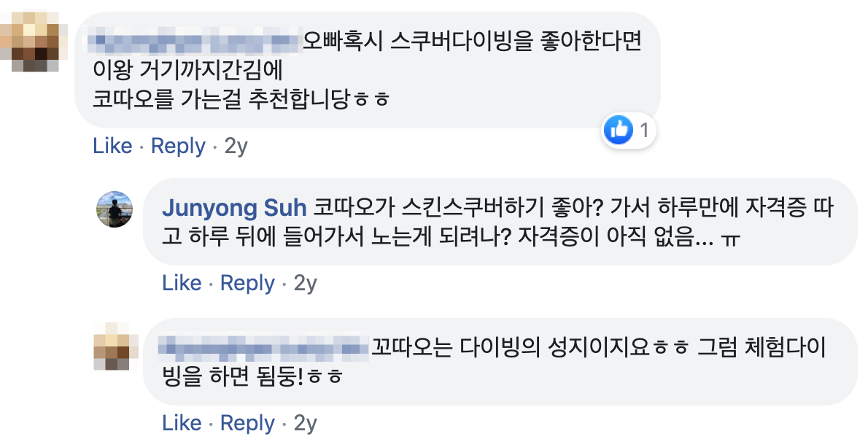
Task: Reply to the bottom comment
Action: tap(248, 422)
